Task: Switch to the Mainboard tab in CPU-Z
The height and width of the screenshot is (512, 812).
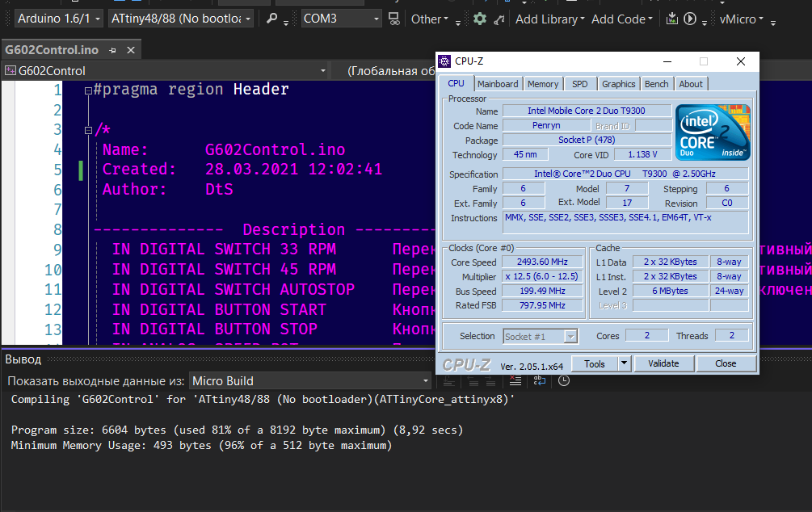Action: [498, 84]
